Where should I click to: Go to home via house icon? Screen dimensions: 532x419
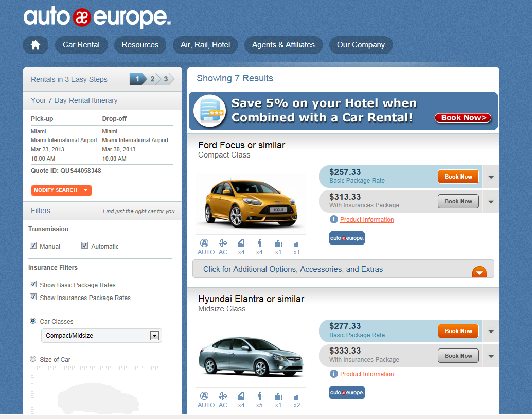(x=36, y=45)
